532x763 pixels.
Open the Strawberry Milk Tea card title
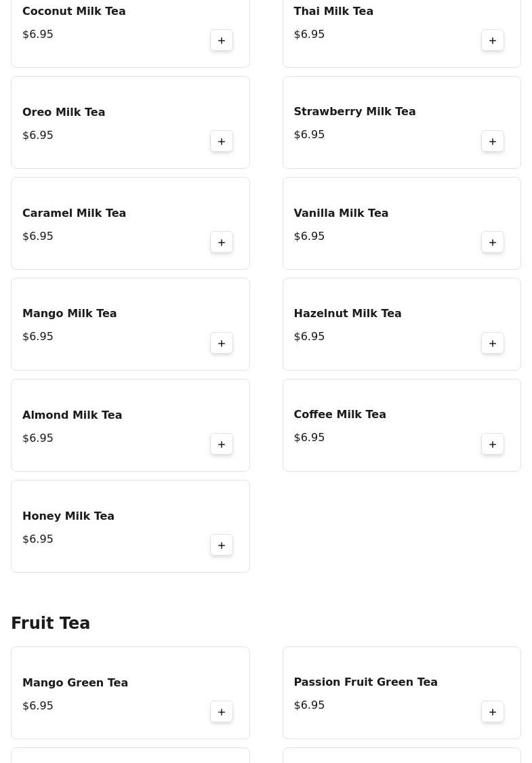tap(355, 111)
